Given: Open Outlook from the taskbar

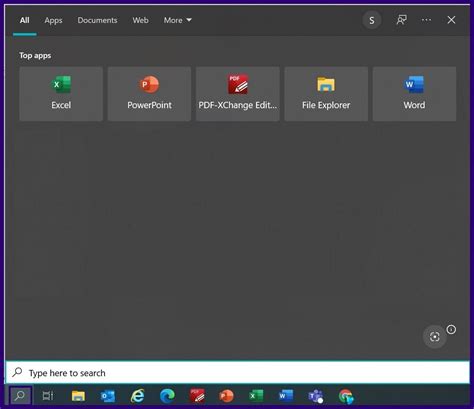Looking at the screenshot, I should tap(108, 396).
